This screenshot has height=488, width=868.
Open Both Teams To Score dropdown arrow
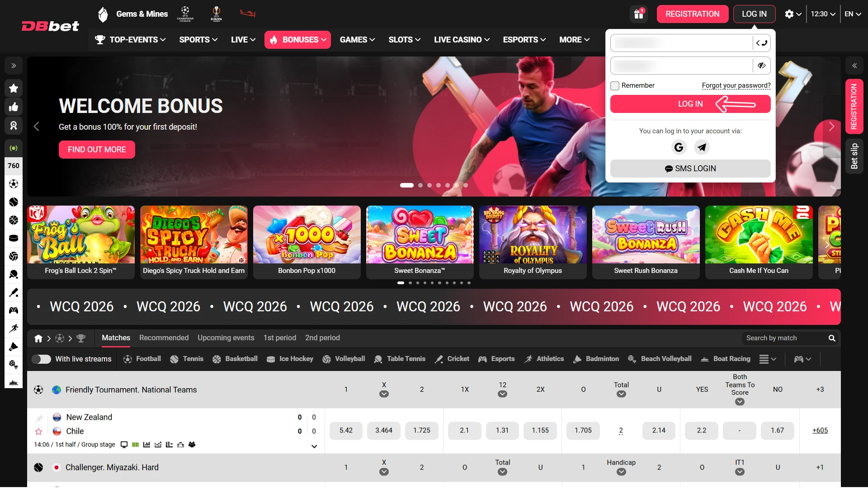740,402
